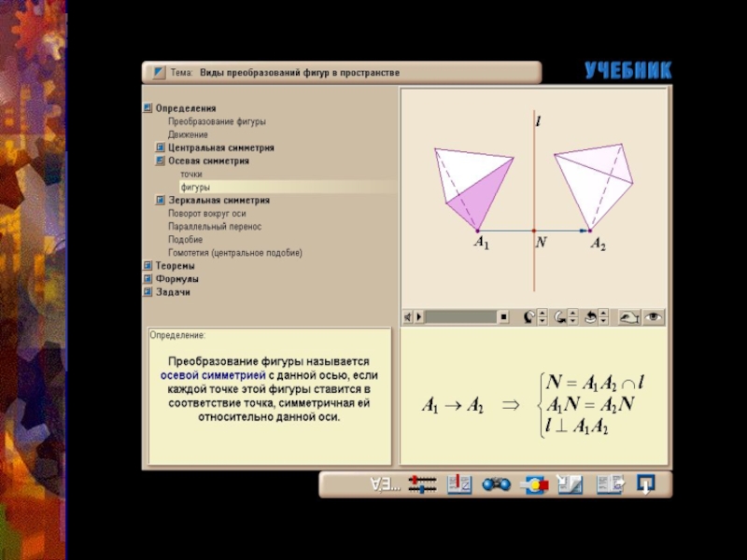Open the book with bookmark icon
This screenshot has width=747, height=560.
coord(459,484)
